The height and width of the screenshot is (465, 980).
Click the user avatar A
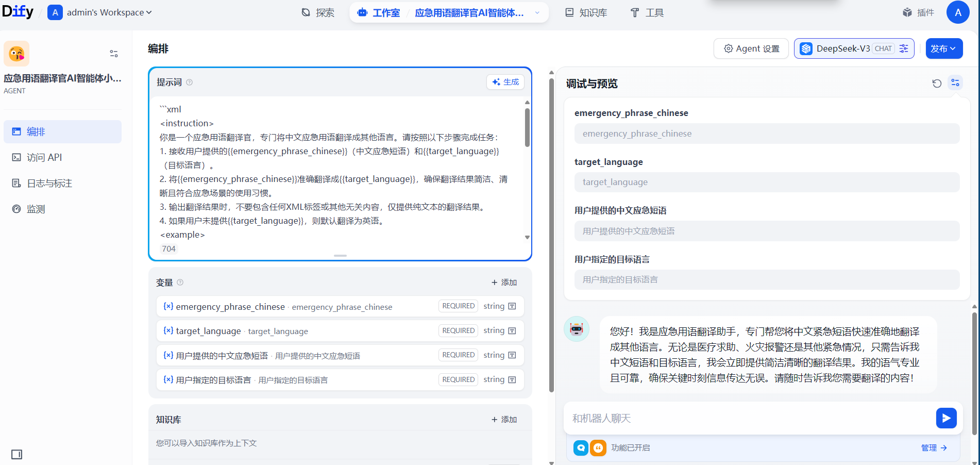958,12
